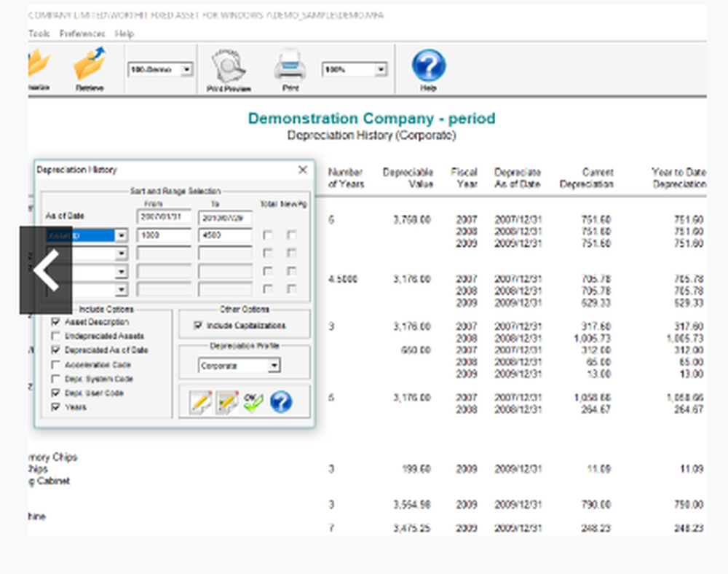Toggle the Acceleration Code checkbox
This screenshot has height=574, width=728.
pyautogui.click(x=56, y=365)
